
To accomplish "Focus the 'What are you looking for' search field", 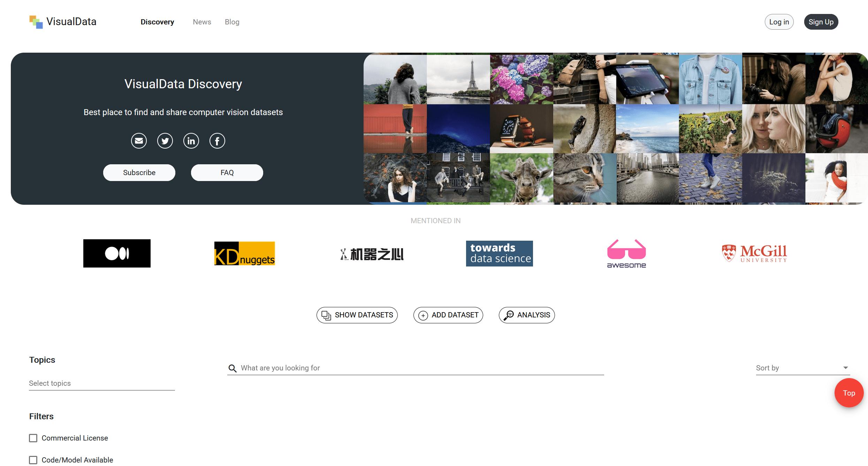I will pyautogui.click(x=416, y=368).
